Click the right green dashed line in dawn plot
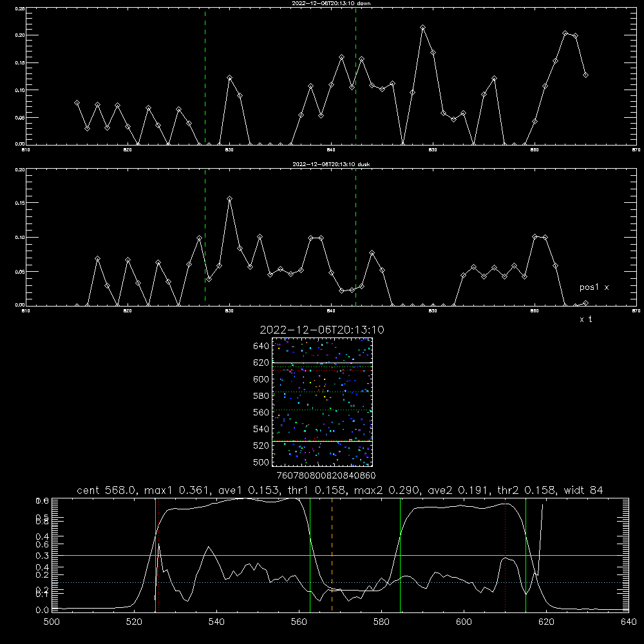Screen dimensions: 644x644 (x=355, y=76)
